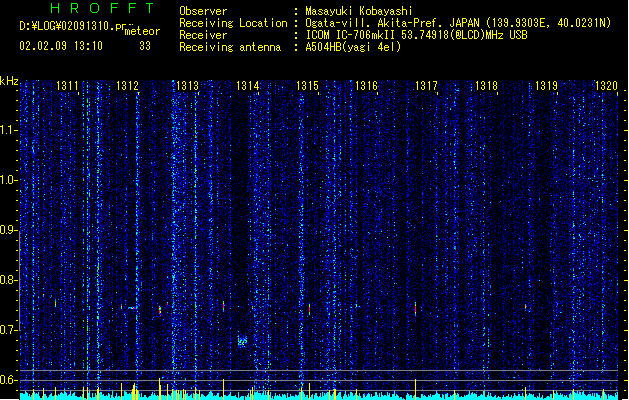Click the 1313 time marker

187,86
